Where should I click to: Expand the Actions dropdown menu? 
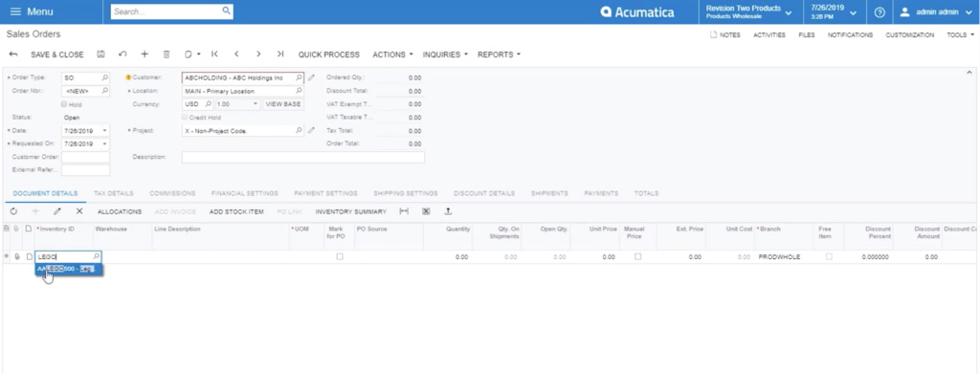(x=392, y=55)
